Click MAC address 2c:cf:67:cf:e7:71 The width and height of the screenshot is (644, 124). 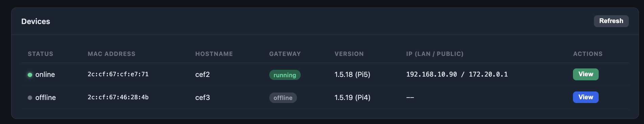click(118, 74)
